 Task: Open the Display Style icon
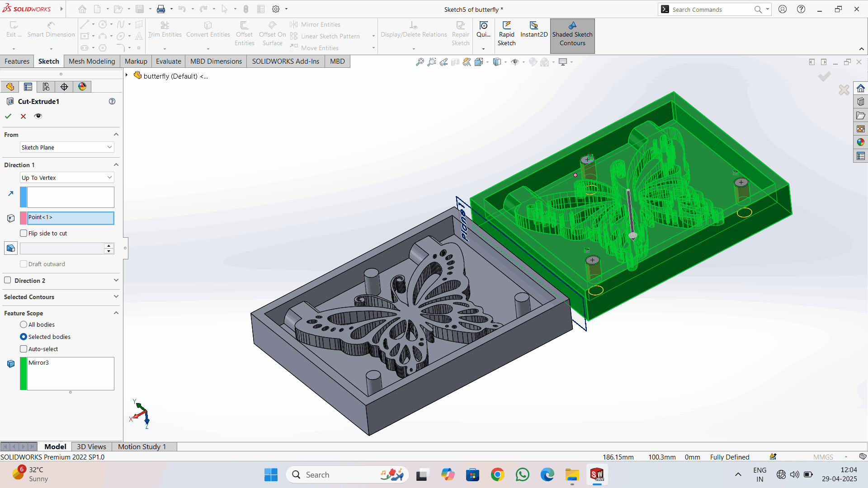[497, 62]
